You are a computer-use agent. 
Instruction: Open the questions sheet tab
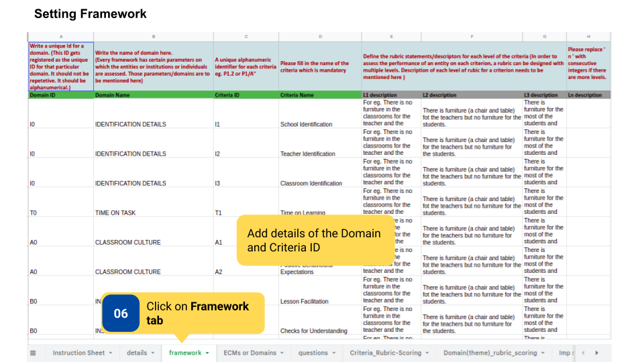pos(313,353)
